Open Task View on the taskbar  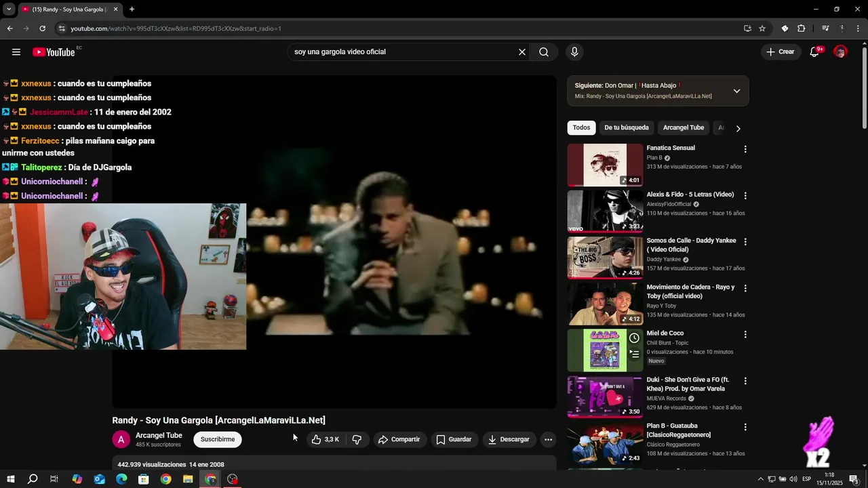54,479
